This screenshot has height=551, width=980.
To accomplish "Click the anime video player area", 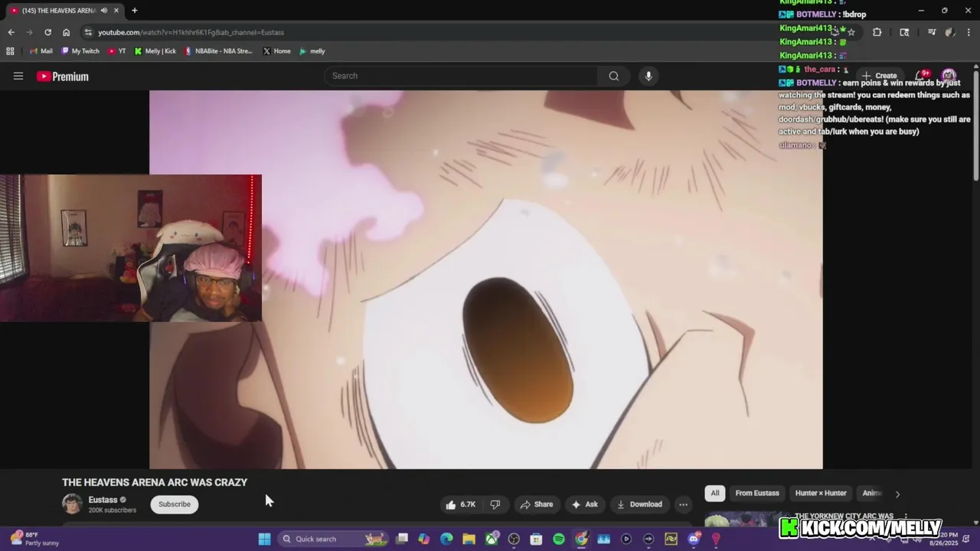I will 486,279.
